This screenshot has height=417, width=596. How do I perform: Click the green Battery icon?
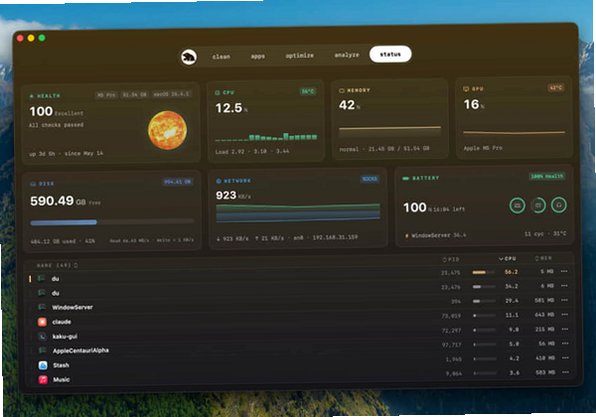(406, 178)
